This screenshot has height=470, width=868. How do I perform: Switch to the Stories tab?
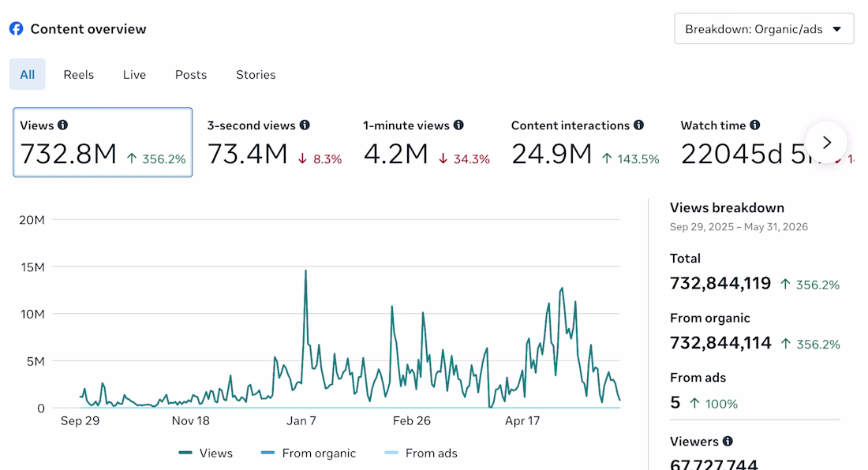click(x=256, y=75)
